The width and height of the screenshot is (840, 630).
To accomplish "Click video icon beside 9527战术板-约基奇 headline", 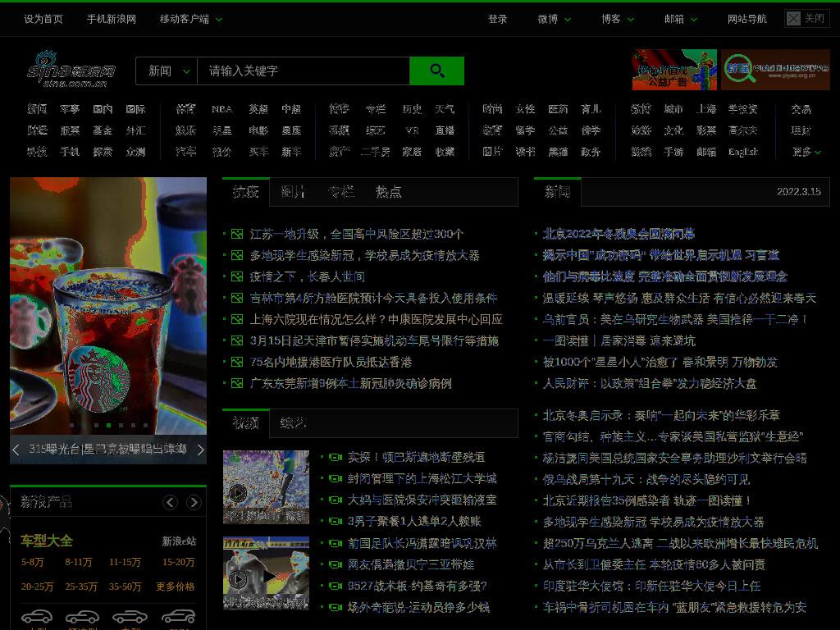I will pos(336,586).
